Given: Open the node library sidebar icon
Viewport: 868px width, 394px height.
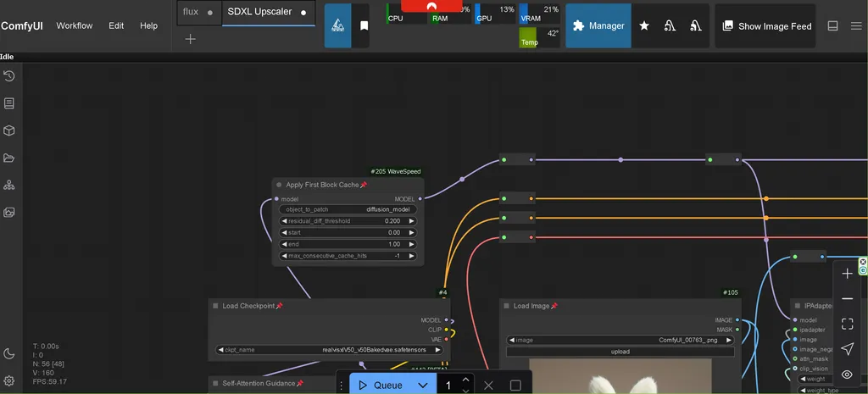Looking at the screenshot, I should (x=8, y=103).
